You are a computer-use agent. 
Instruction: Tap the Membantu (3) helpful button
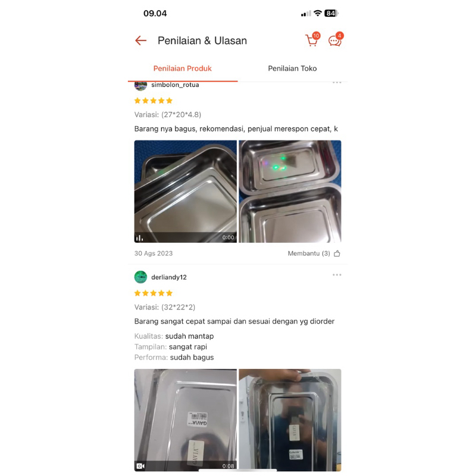point(314,253)
